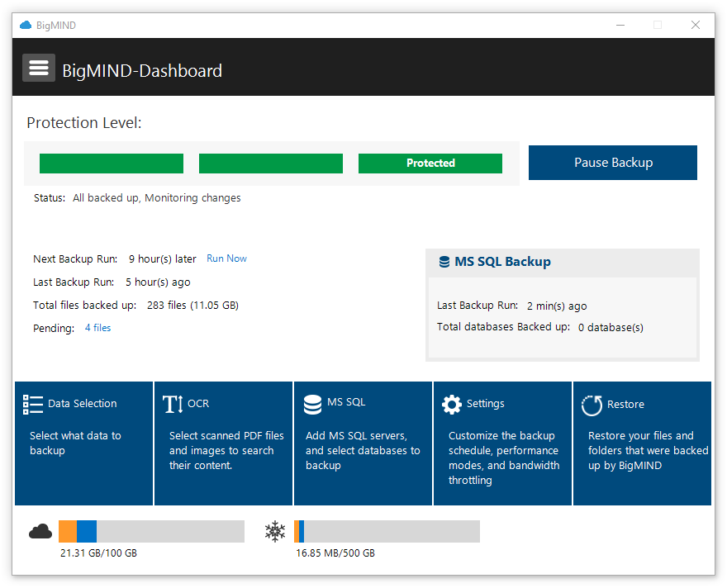Open the OCR tile description
The image size is (727, 588).
point(226,450)
